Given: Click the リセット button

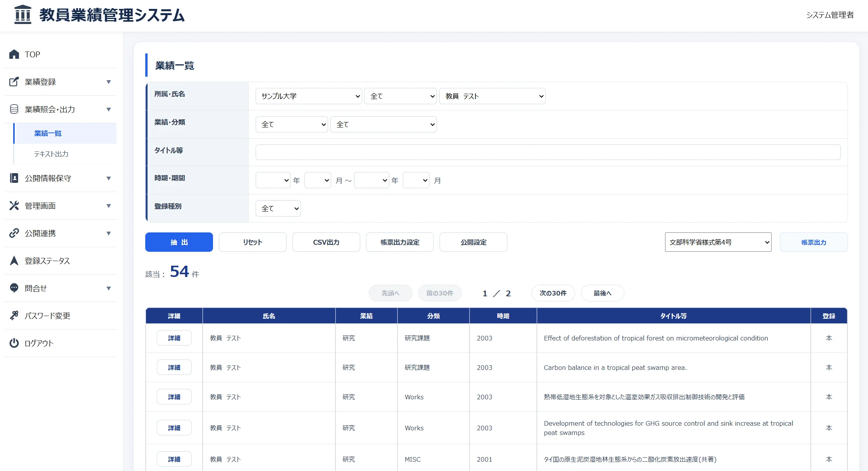Looking at the screenshot, I should [253, 242].
